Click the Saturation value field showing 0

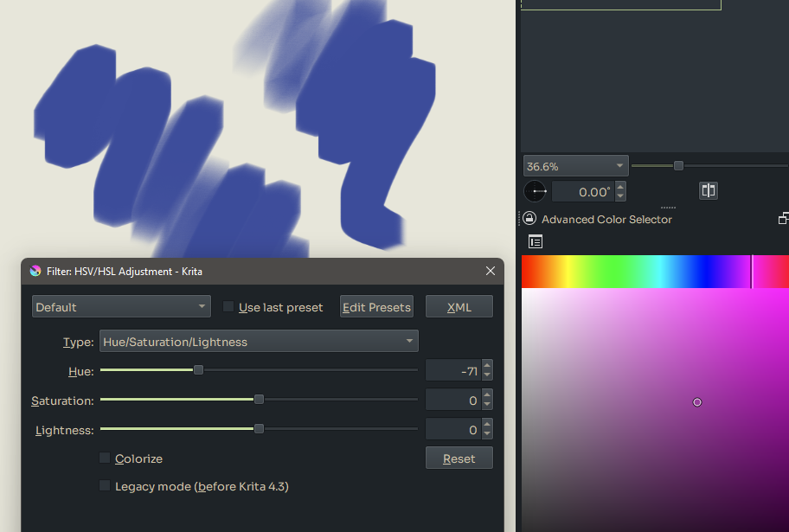[454, 401]
